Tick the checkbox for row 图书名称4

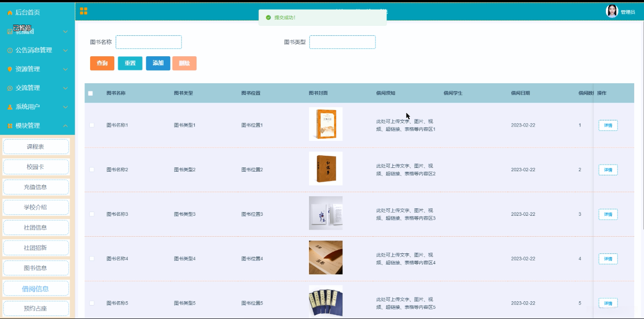pos(92,259)
